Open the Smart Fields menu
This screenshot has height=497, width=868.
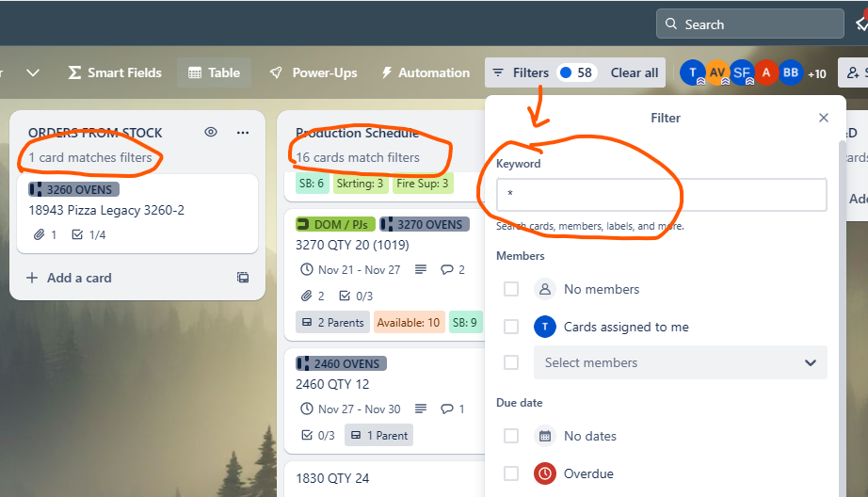115,72
